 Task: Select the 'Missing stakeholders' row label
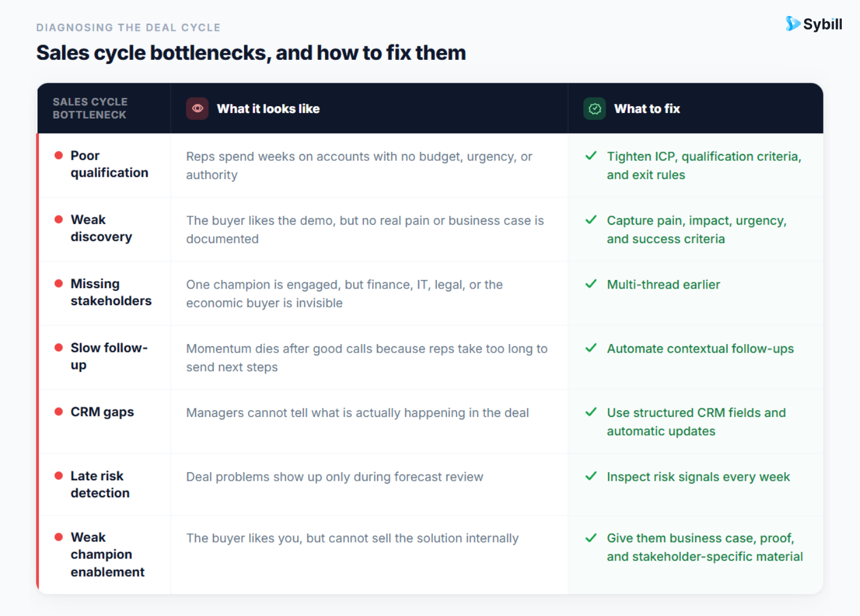pos(111,292)
